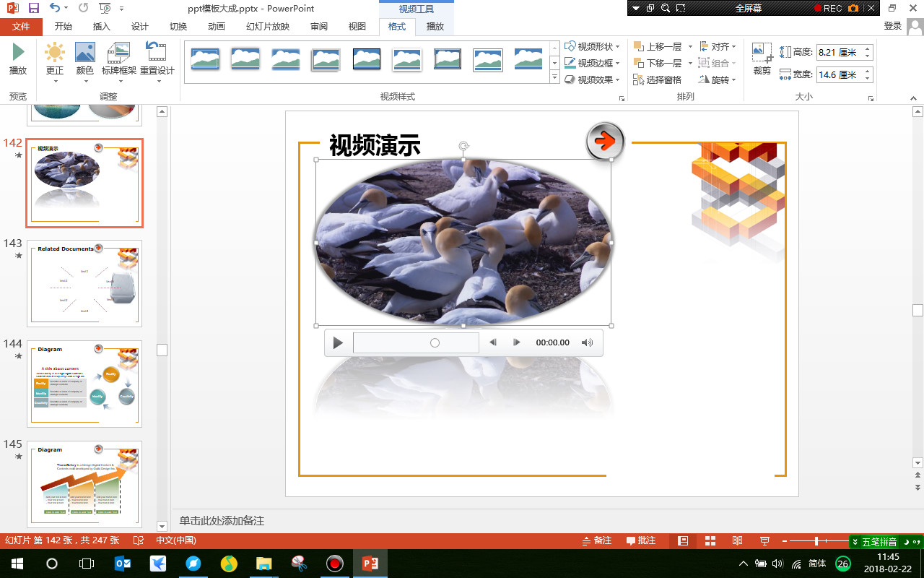
Task: Click the 批注 comments button in status bar
Action: 641,540
